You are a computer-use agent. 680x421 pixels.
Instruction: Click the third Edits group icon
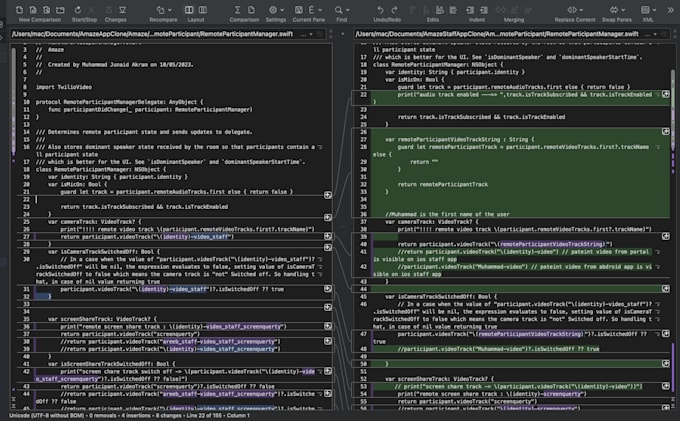439,10
